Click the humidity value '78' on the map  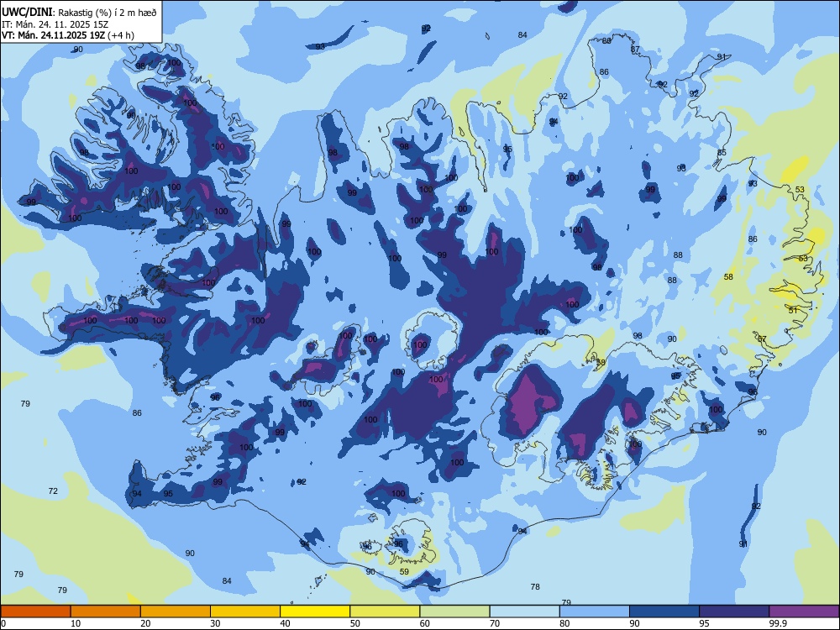click(535, 586)
